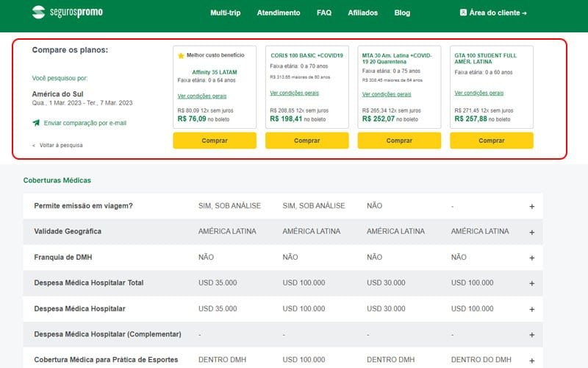Click the Seguros Promo logo
This screenshot has width=588, height=368.
pyautogui.click(x=68, y=12)
